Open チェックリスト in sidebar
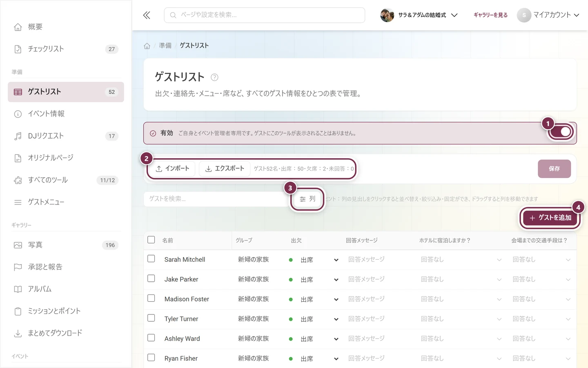588x368 pixels. pyautogui.click(x=66, y=49)
